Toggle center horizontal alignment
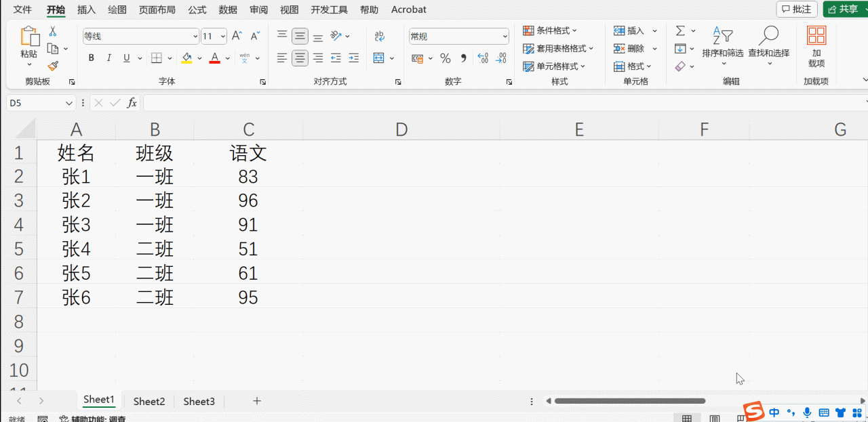Screen dimensions: 868x422 [x=300, y=58]
